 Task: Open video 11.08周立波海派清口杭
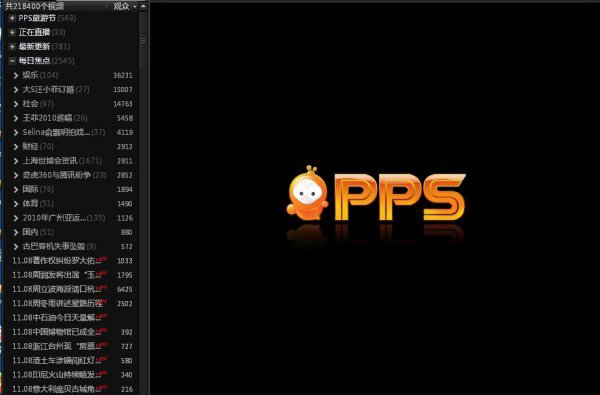click(x=56, y=289)
